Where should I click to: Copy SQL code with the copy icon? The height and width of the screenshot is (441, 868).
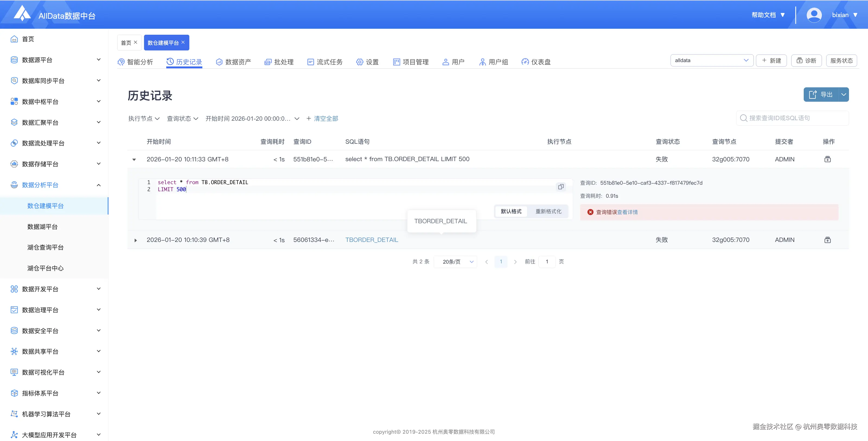pyautogui.click(x=561, y=187)
